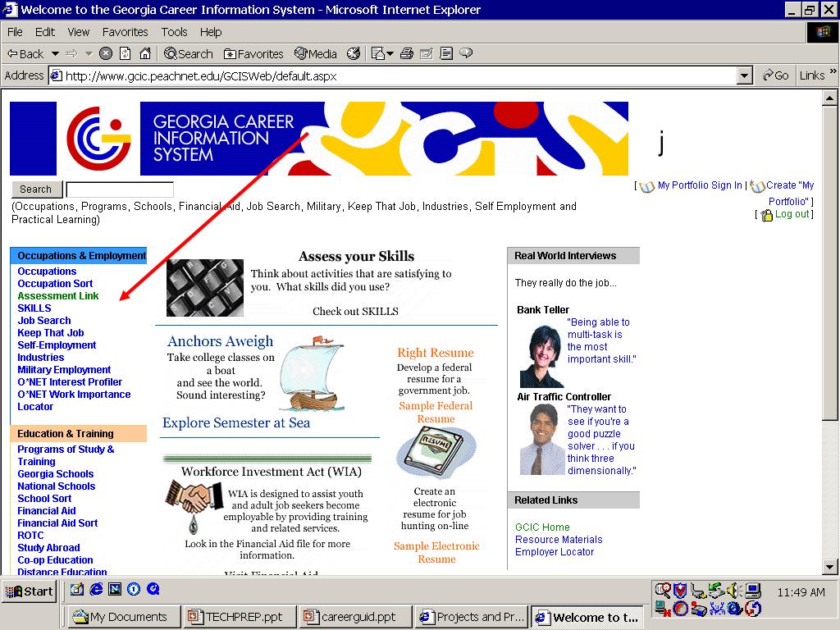This screenshot has height=630, width=840.
Task: Click the resume book illustration
Action: point(436,454)
